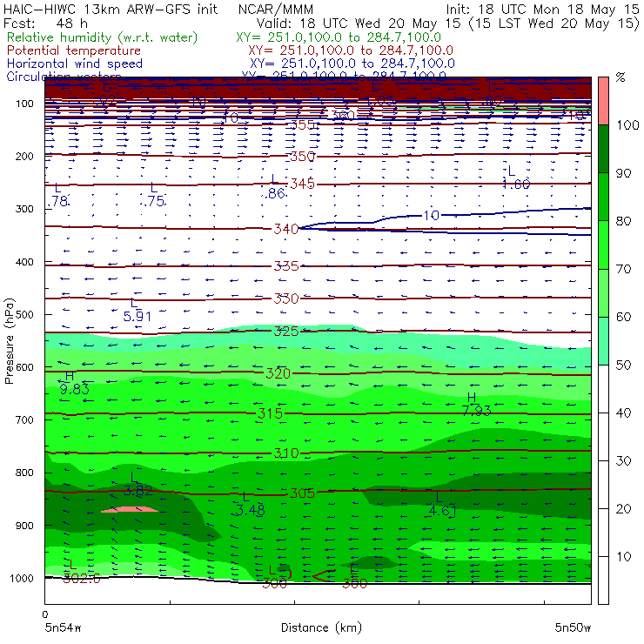Click the 'H 7.93' wind maximum label
The height and width of the screenshot is (644, 644).
click(x=476, y=404)
